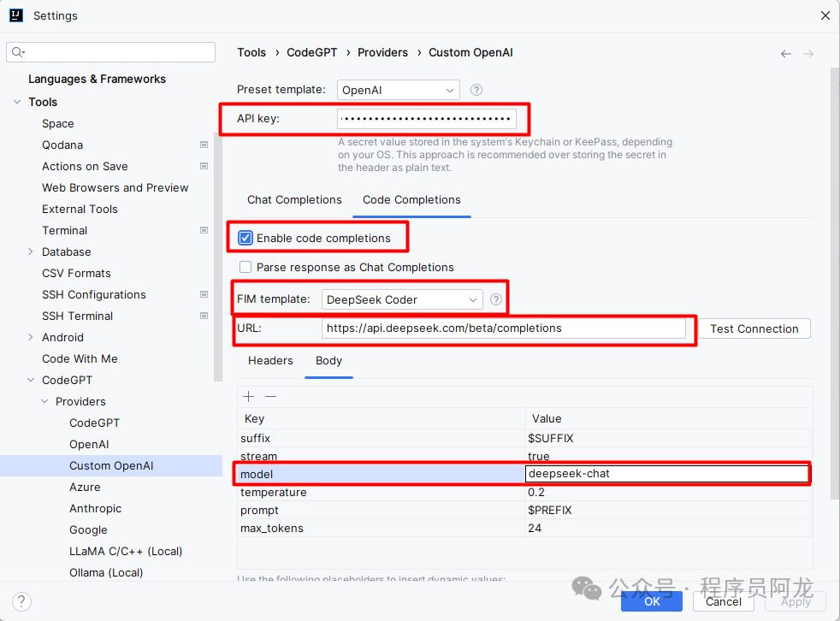This screenshot has height=621, width=840.
Task: Click the project-level icon beside Qodana
Action: coord(204,145)
